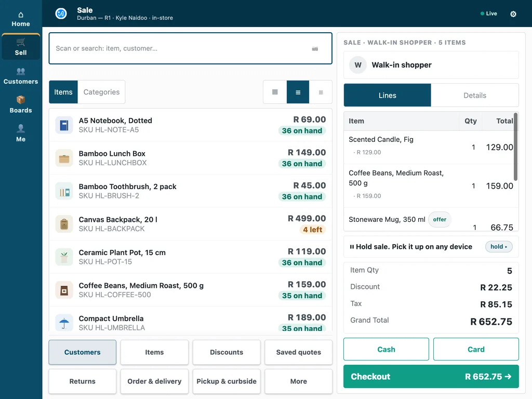Open Pickup & curbside options
The width and height of the screenshot is (532, 399).
[x=227, y=381]
